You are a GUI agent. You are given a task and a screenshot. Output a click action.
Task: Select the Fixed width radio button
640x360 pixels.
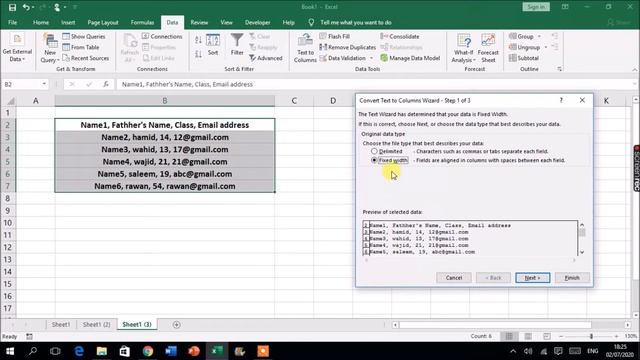(x=374, y=160)
